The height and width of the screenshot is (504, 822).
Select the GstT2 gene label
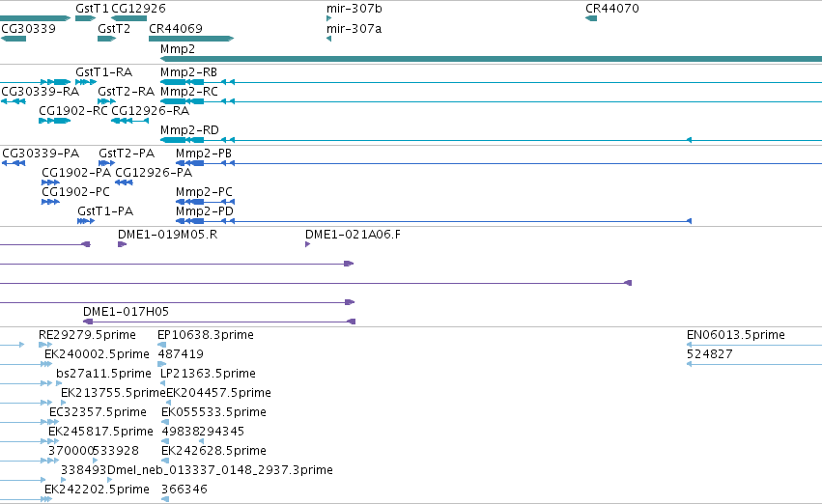pyautogui.click(x=114, y=28)
